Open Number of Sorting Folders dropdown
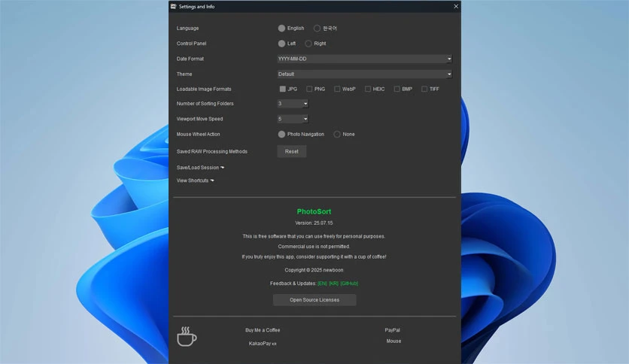The height and width of the screenshot is (364, 629). 293,104
